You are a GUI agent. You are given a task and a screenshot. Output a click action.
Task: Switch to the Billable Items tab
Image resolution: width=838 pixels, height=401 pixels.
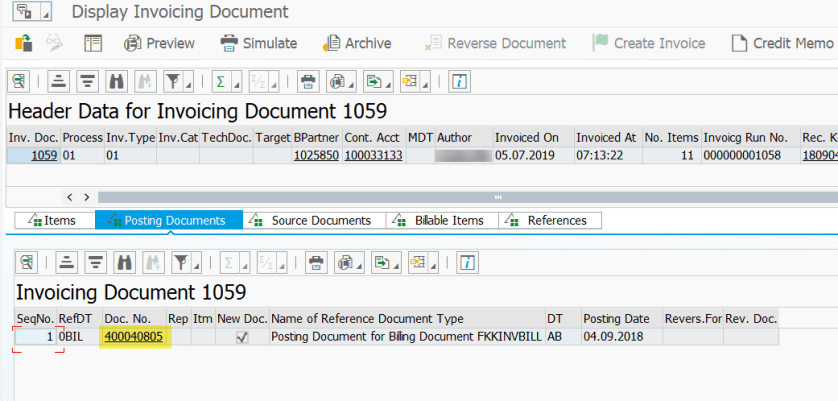[442, 220]
